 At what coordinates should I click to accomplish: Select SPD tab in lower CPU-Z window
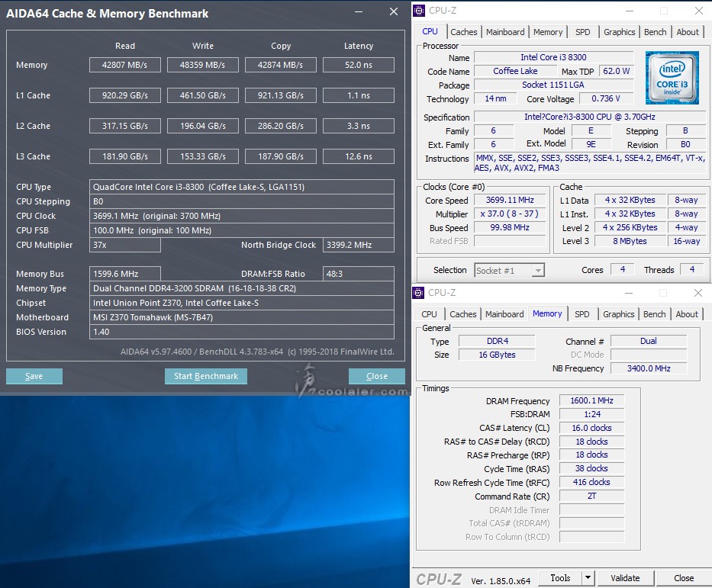(582, 314)
